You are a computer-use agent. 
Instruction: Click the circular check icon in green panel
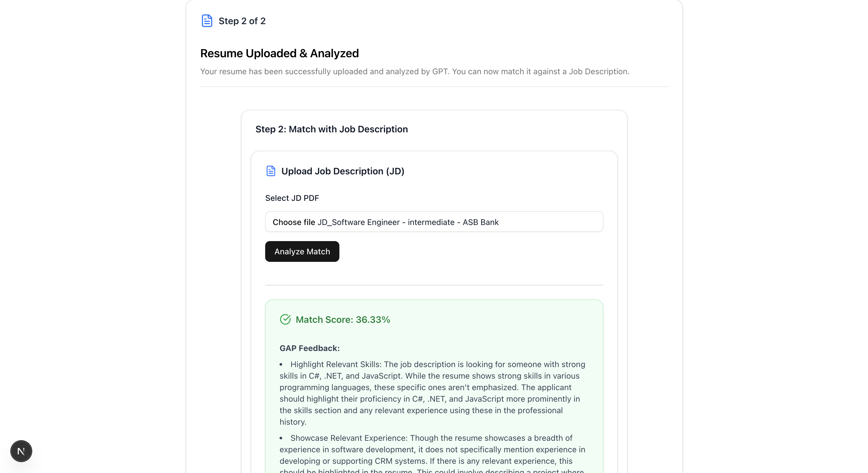285,319
